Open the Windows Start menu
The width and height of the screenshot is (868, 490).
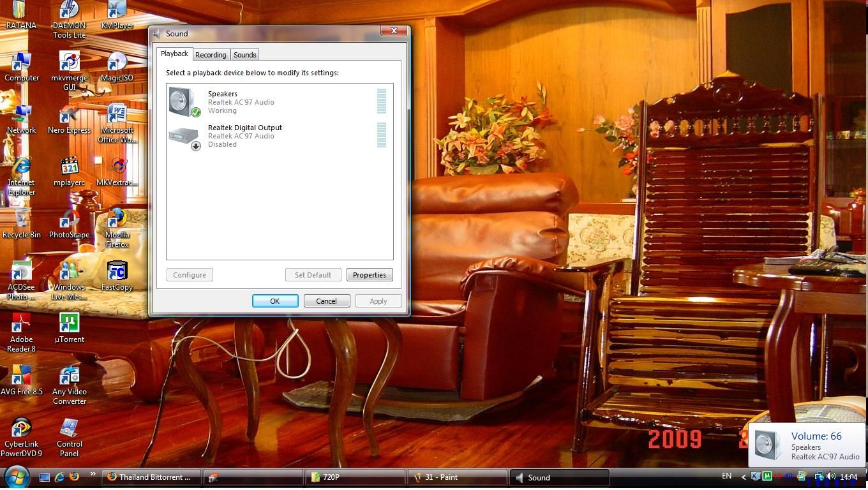[17, 477]
